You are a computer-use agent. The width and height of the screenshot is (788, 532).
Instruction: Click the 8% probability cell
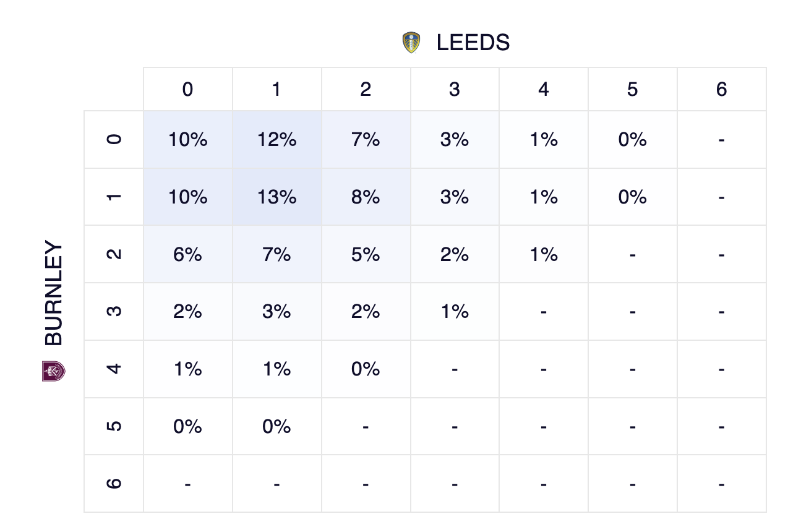366,197
